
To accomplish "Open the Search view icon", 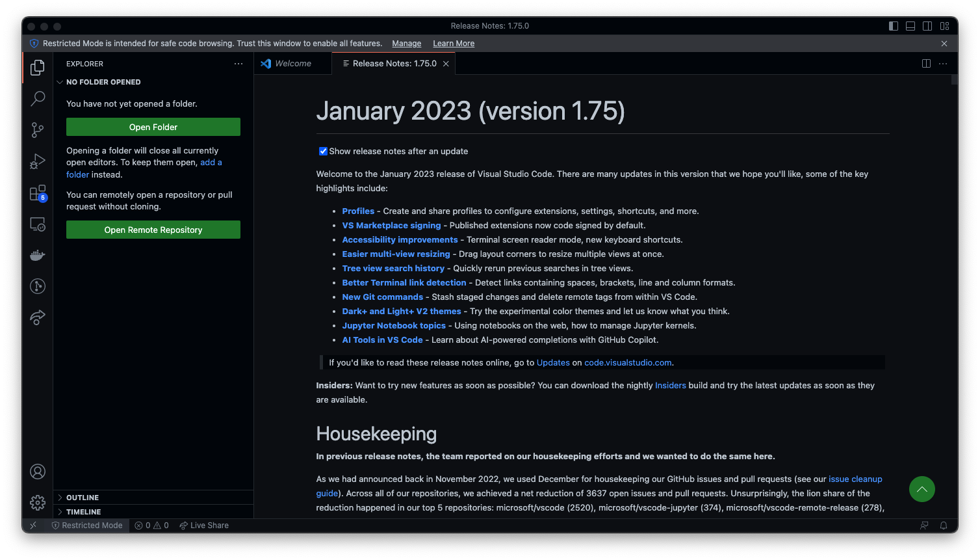I will click(x=38, y=99).
